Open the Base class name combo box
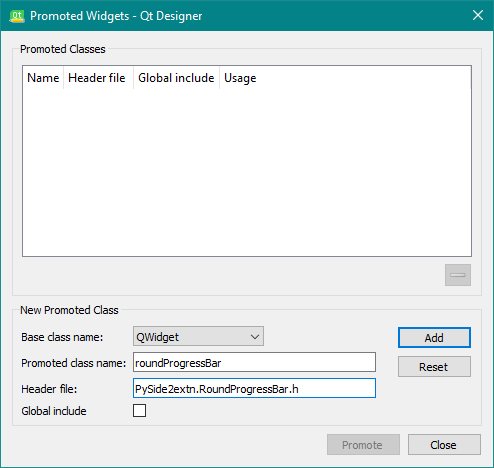Image resolution: width=494 pixels, height=468 pixels. [198, 336]
